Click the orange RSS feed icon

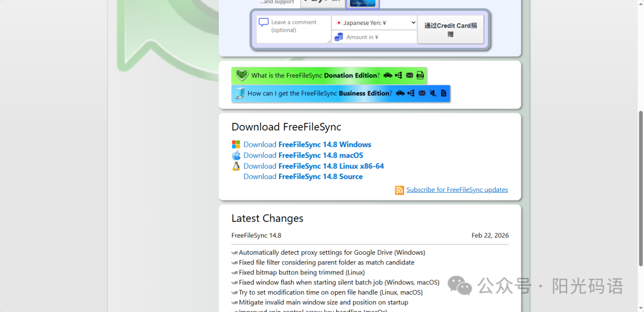(x=399, y=190)
